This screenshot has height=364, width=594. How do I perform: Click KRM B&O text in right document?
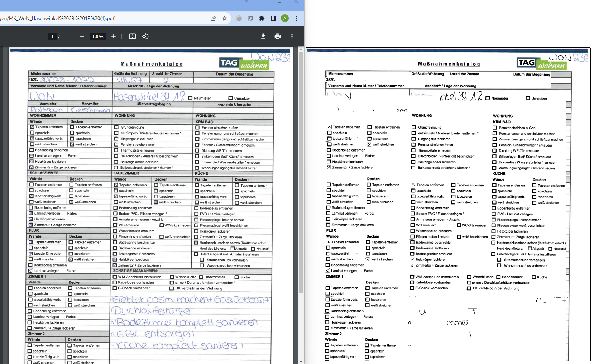pyautogui.click(x=502, y=122)
